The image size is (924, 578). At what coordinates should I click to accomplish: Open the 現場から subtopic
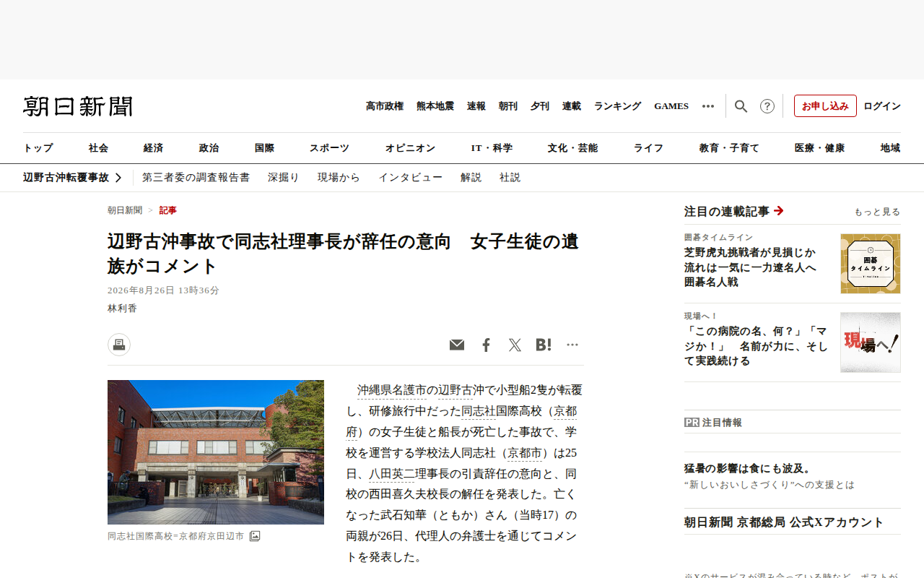point(339,178)
